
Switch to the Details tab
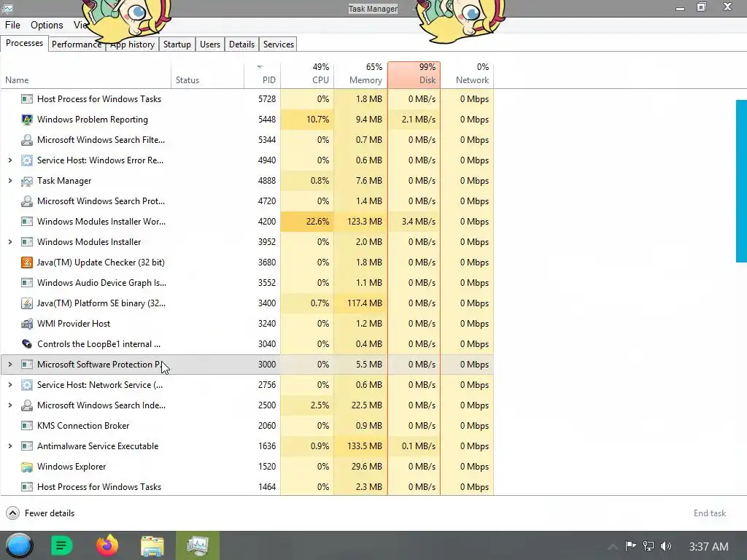[241, 44]
